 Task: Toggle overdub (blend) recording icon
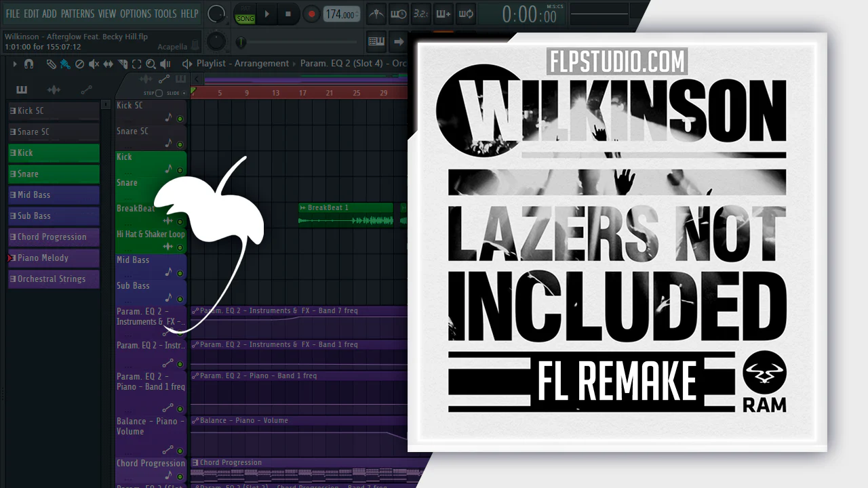pyautogui.click(x=443, y=14)
